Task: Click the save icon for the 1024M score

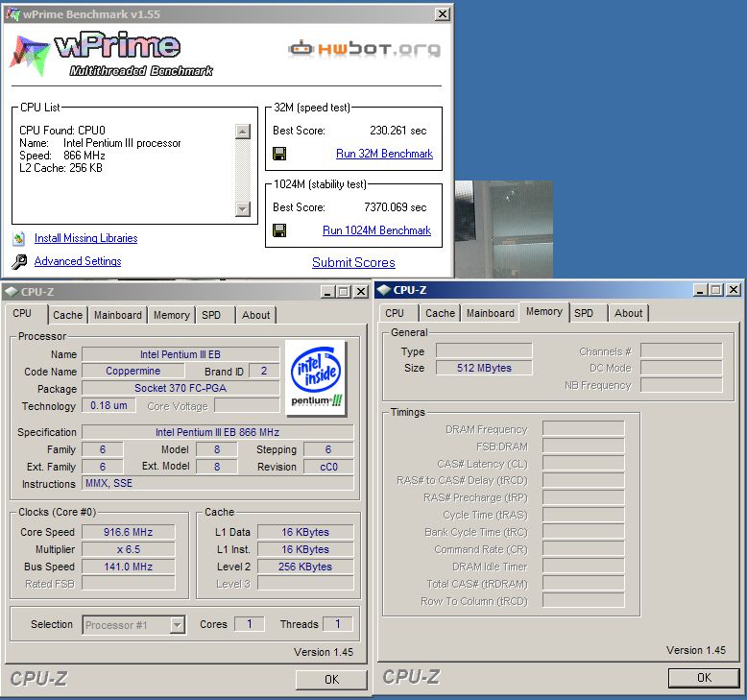Action: 279,230
